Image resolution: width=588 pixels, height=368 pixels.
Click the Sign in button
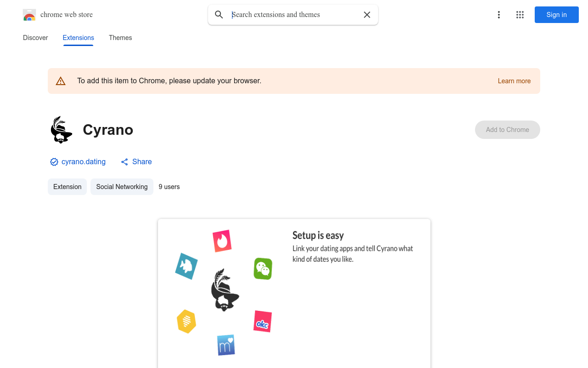point(557,15)
